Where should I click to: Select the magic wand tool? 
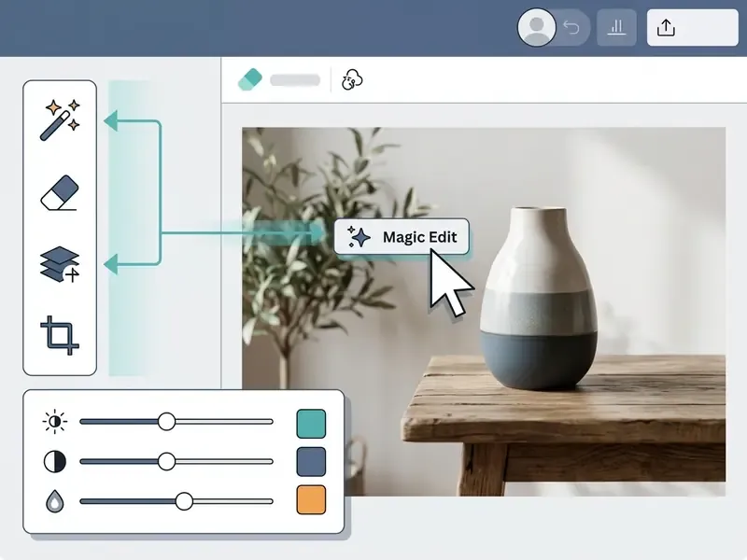(60, 119)
